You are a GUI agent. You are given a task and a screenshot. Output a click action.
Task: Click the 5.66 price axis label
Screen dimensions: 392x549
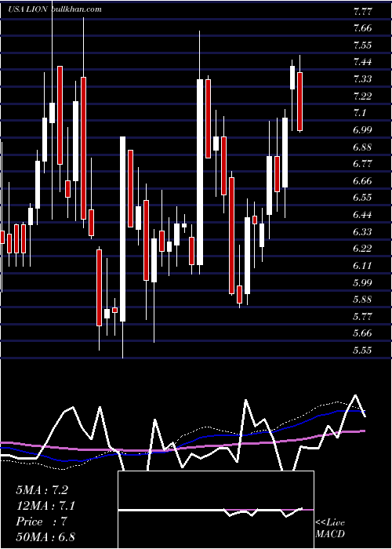pyautogui.click(x=362, y=333)
